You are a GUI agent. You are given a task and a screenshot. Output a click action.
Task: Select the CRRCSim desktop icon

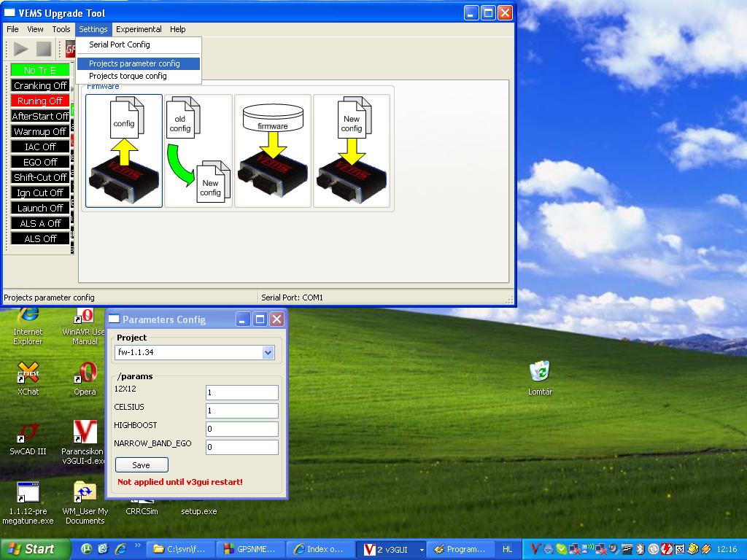click(x=142, y=507)
